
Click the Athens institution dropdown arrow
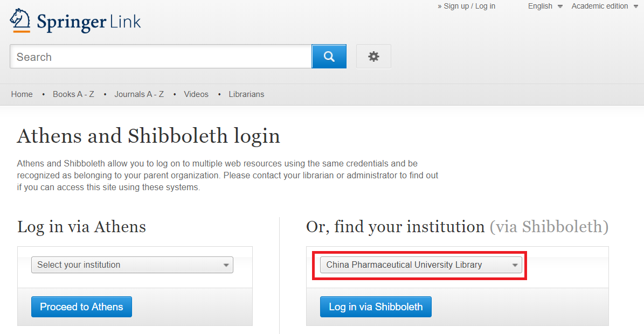[x=226, y=265]
